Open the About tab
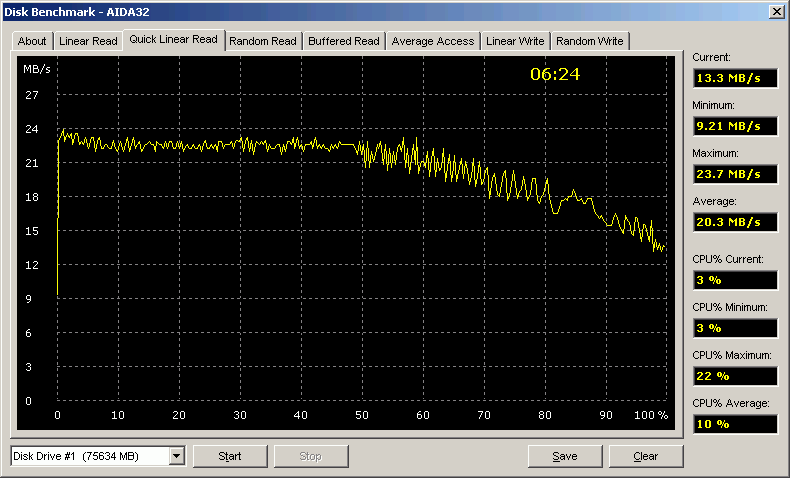 (32, 41)
